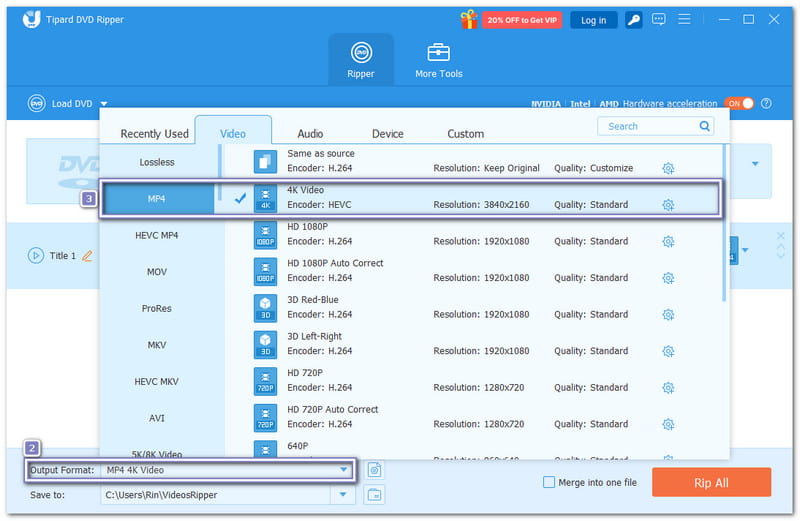Screen dimensions: 800x521
Task: Click the hardware acceleration help icon
Action: (x=766, y=103)
